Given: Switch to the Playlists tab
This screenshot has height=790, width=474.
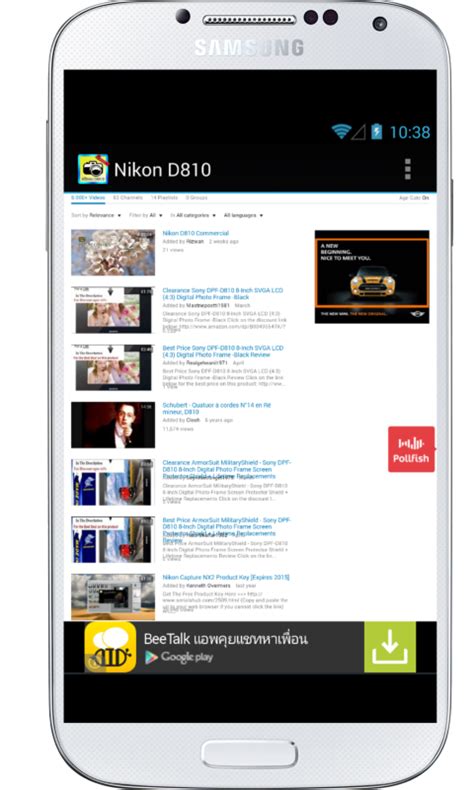Looking at the screenshot, I should click(x=164, y=198).
